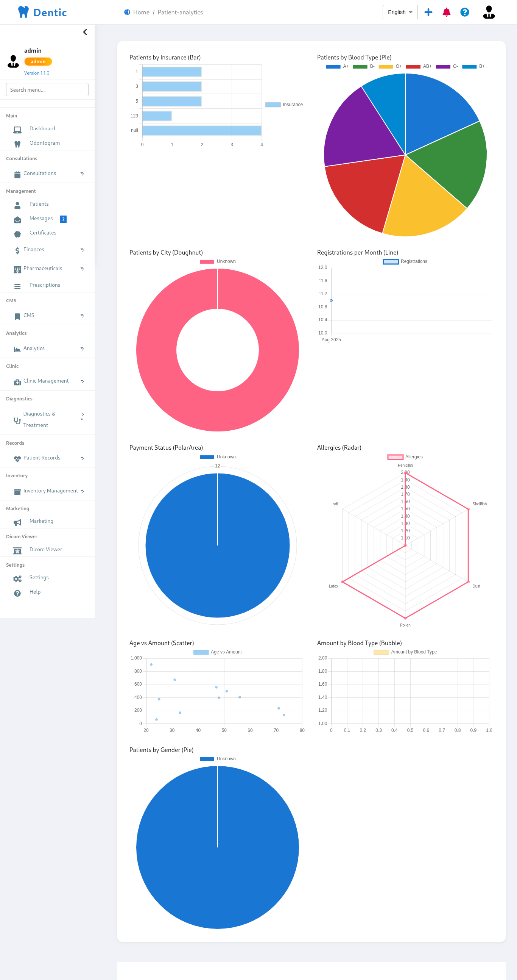Click the Odontogram tooth icon
The image size is (517, 980).
click(x=17, y=144)
